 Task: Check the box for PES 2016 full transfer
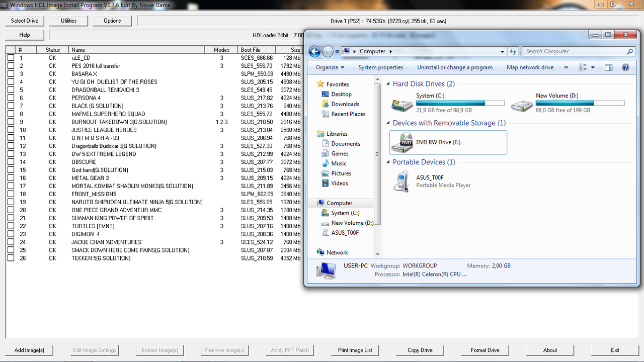(11, 66)
